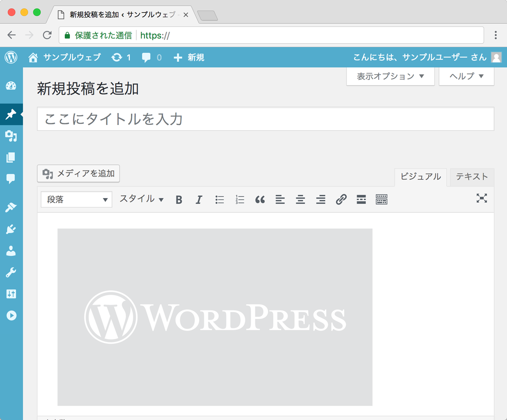
Task: Click the メディアを追加 button
Action: coord(78,174)
